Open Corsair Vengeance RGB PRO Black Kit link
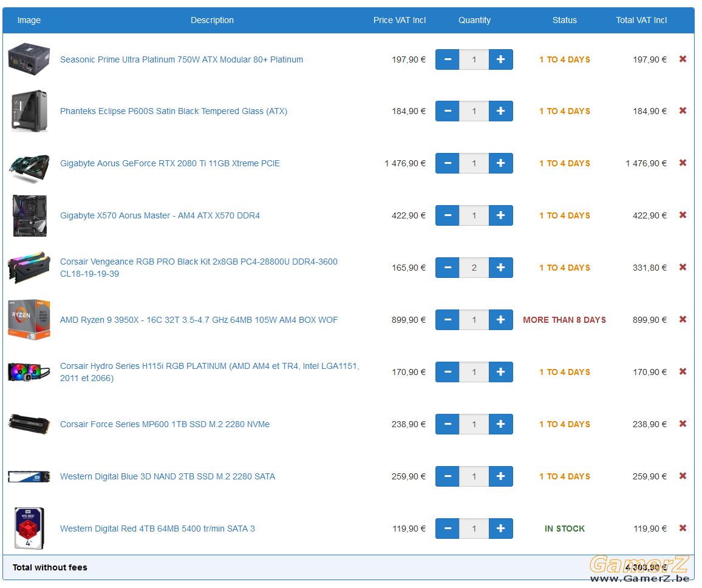This screenshot has height=588, width=702. 199,268
